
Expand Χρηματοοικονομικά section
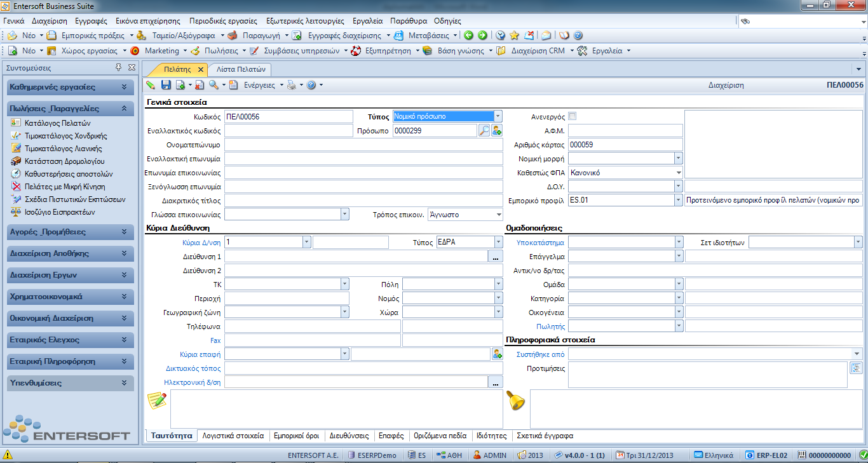[x=71, y=297]
